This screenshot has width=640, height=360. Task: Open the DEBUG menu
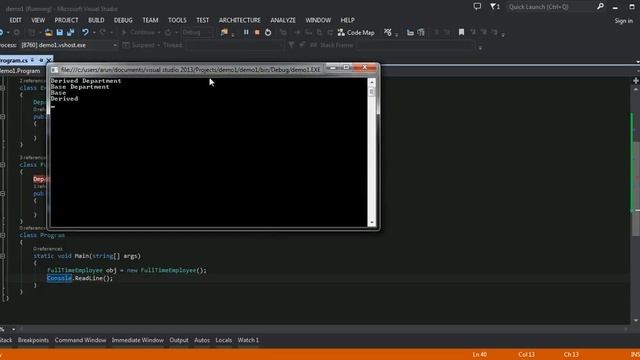[123, 20]
